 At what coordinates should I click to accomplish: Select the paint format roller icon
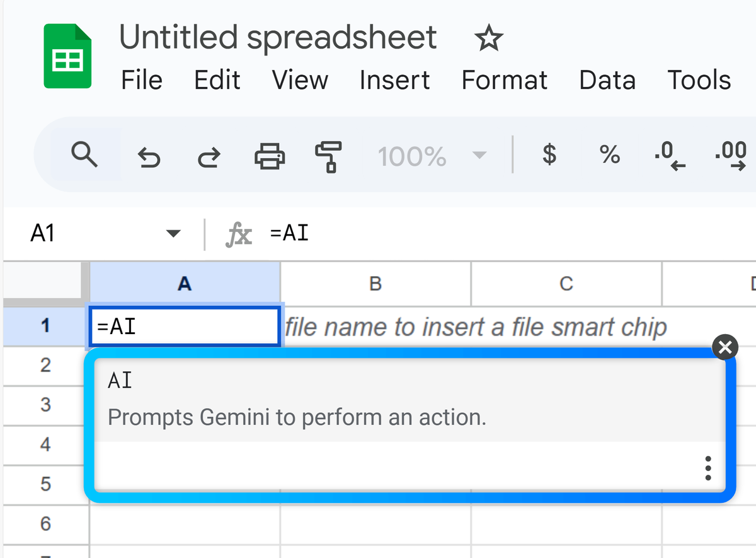point(328,156)
